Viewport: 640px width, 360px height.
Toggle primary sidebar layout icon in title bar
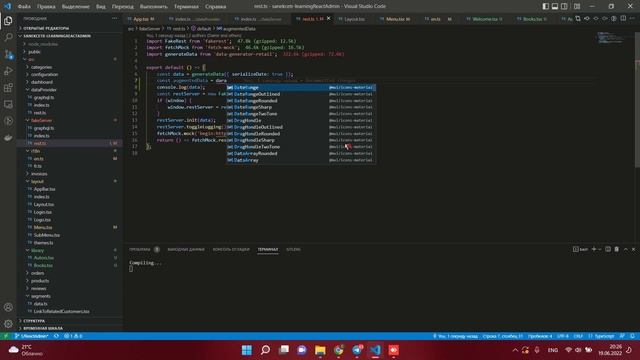546,6
